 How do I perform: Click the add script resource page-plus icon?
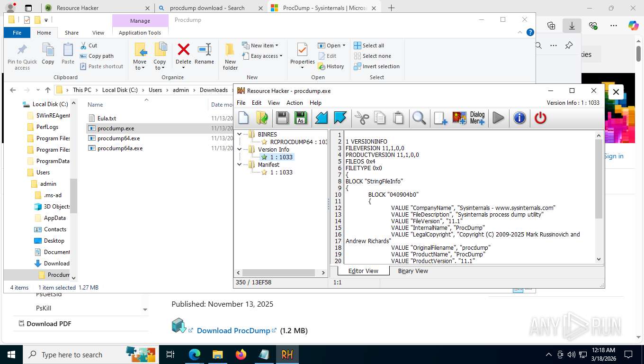point(440,118)
